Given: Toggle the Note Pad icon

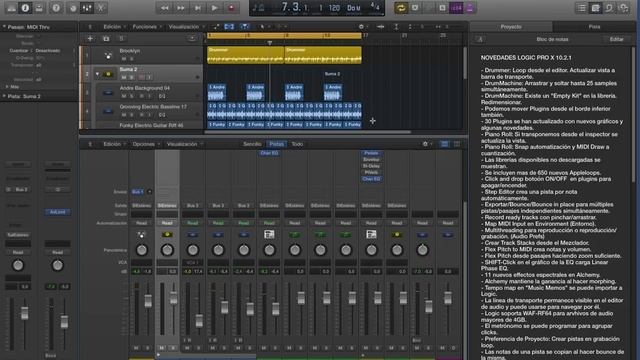Looking at the screenshot, I should click(596, 8).
